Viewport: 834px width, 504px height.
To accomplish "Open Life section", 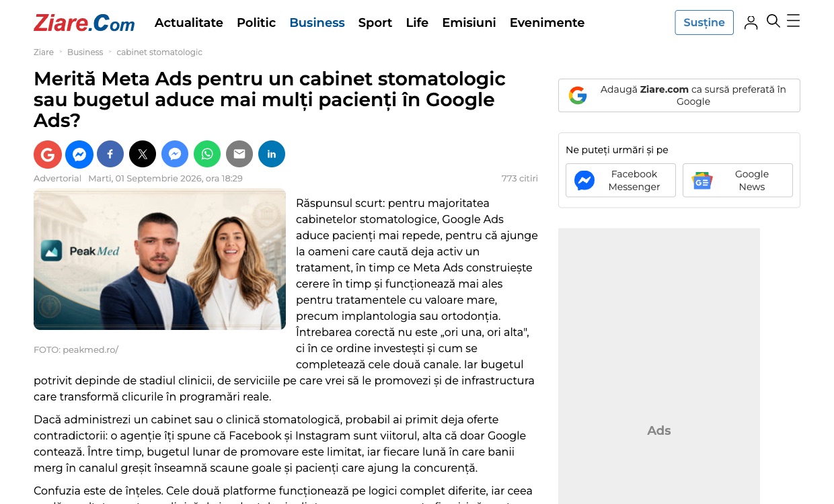I will 417,23.
